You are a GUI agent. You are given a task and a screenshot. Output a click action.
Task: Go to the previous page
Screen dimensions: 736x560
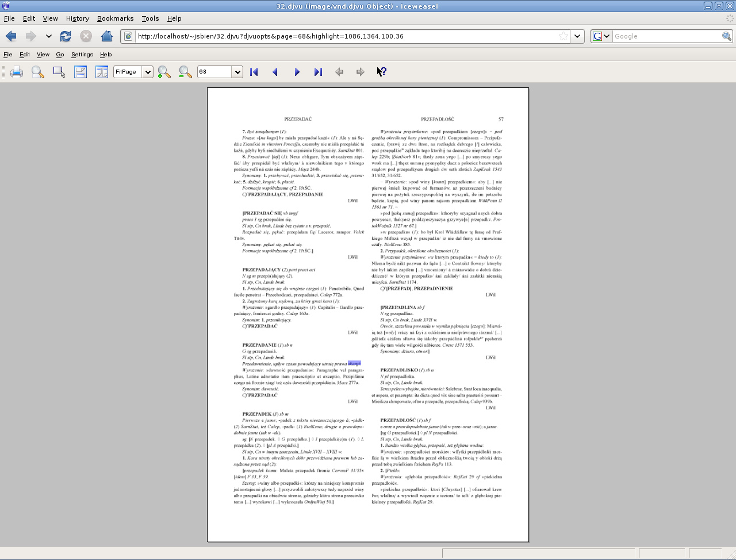pos(275,72)
